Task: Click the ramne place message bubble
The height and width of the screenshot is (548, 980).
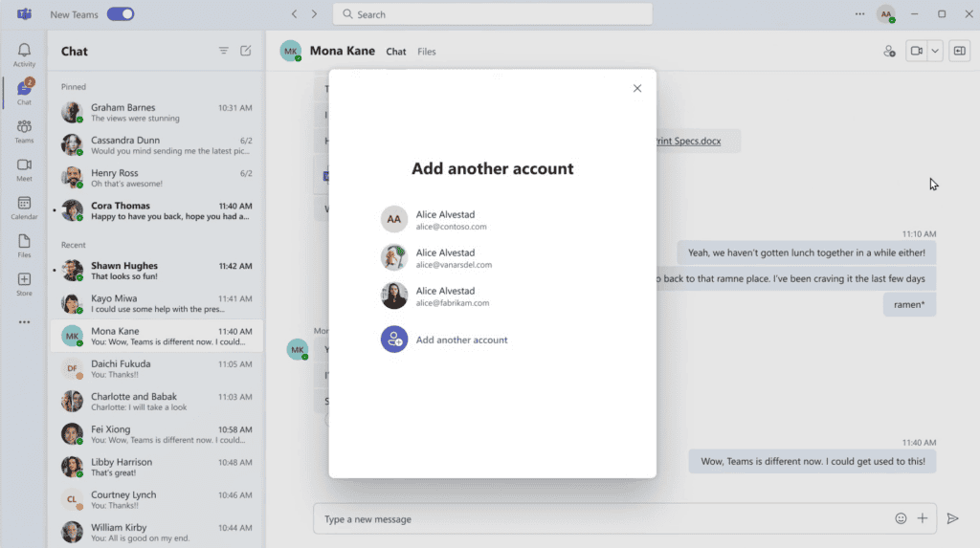Action: tap(796, 278)
